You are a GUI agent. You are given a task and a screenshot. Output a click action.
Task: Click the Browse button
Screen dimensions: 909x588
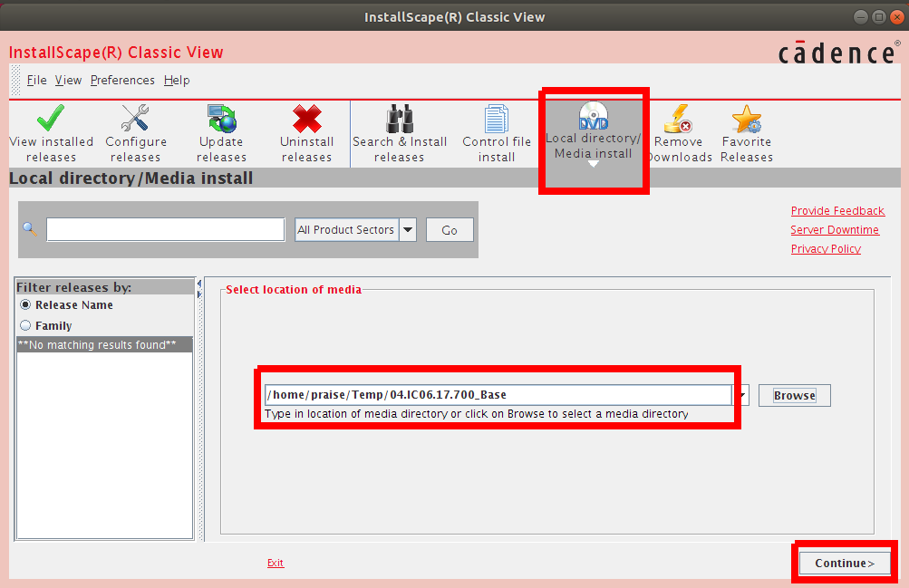[x=794, y=396]
